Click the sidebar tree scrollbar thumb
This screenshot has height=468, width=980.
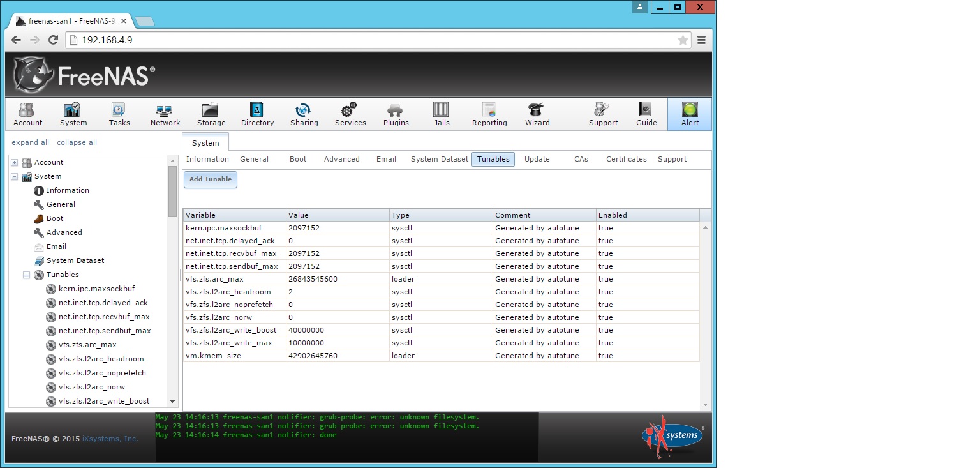coord(172,191)
